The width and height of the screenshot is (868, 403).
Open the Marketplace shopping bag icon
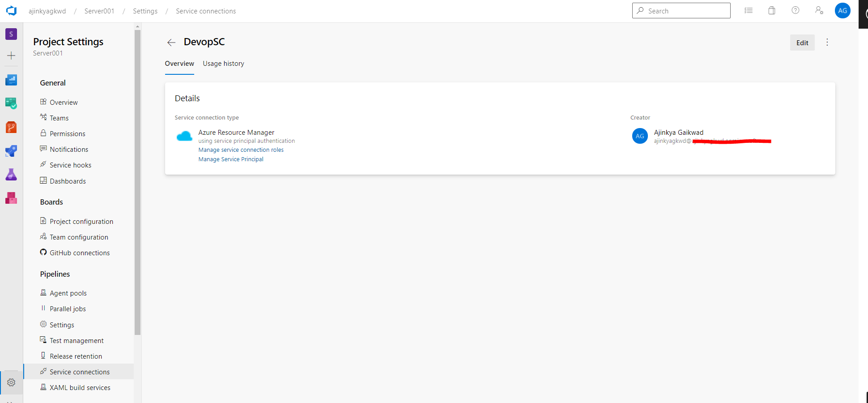click(772, 11)
